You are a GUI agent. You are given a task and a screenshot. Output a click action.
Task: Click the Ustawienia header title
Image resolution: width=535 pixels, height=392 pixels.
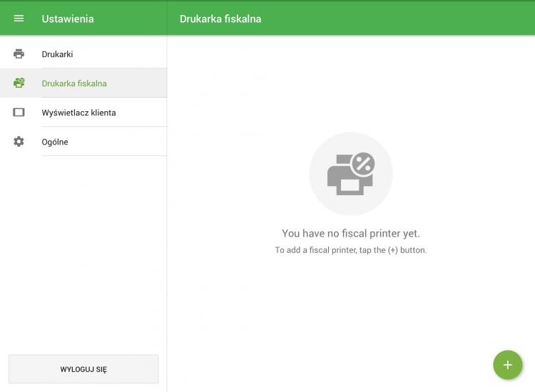[x=68, y=19]
